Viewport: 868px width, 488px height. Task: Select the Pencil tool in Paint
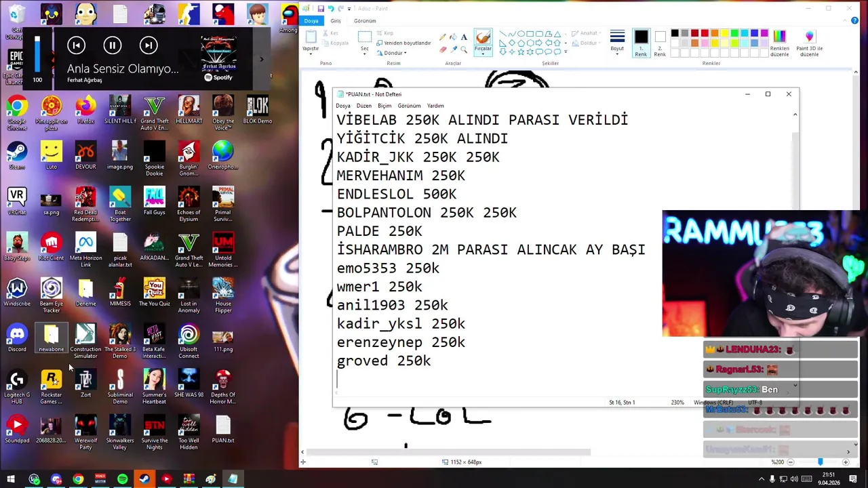pos(443,37)
